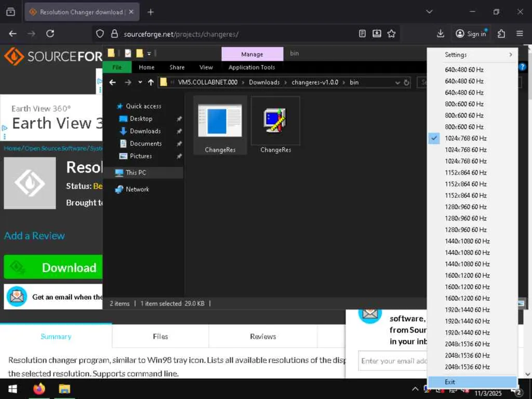
Task: Open the taskbar clock showing 11/3/2025
Action: point(488,393)
